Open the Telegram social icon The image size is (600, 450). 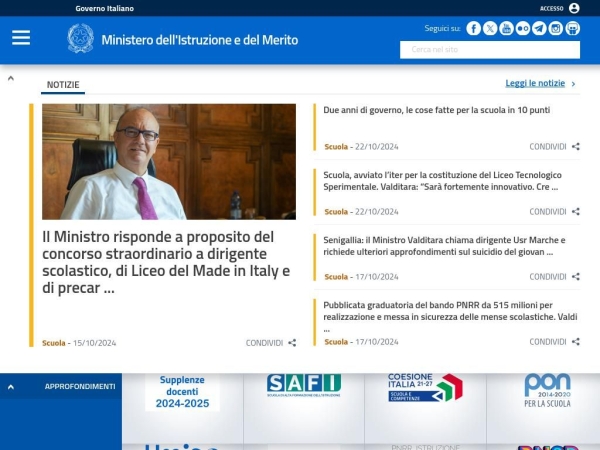[x=539, y=28]
